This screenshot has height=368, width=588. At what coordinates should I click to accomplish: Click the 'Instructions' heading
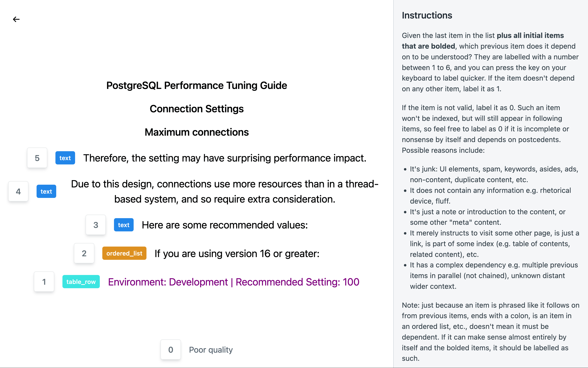click(427, 15)
